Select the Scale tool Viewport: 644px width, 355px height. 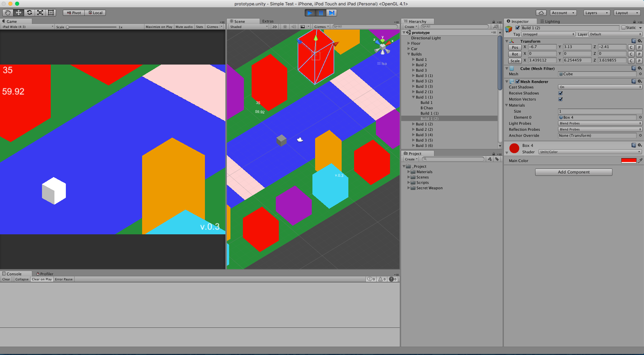click(40, 13)
